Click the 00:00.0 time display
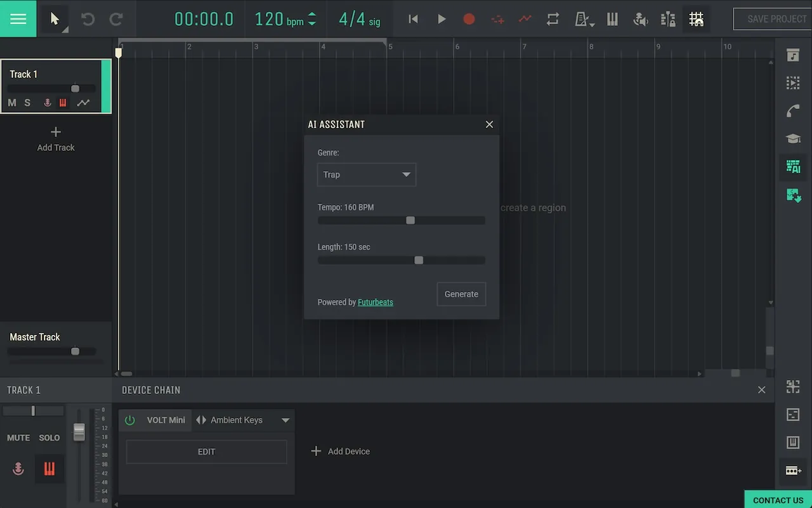Viewport: 812px width, 508px height. coord(204,19)
